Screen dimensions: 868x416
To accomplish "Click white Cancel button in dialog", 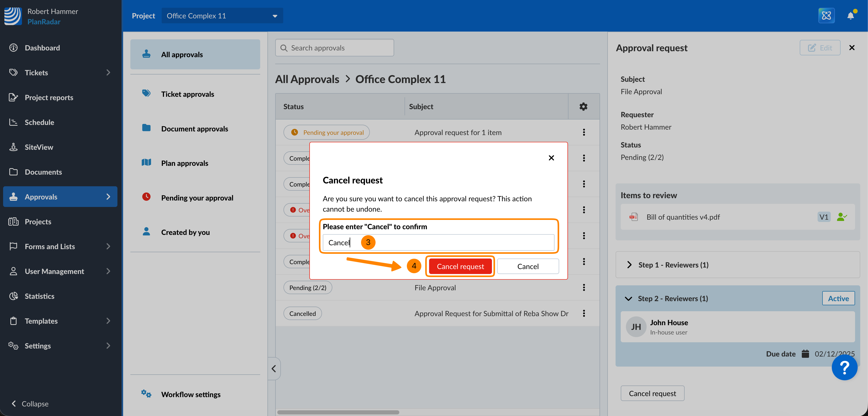I will pyautogui.click(x=527, y=266).
